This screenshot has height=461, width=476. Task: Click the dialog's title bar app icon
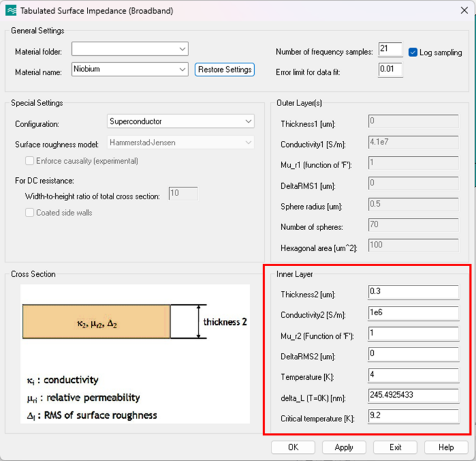11,11
